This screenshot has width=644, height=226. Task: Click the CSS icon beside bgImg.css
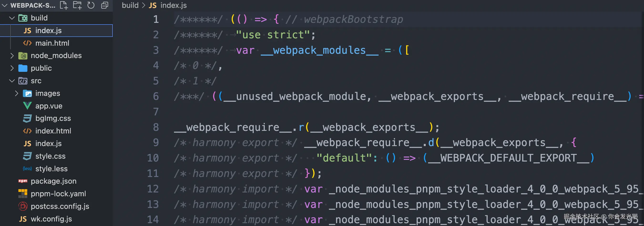27,118
